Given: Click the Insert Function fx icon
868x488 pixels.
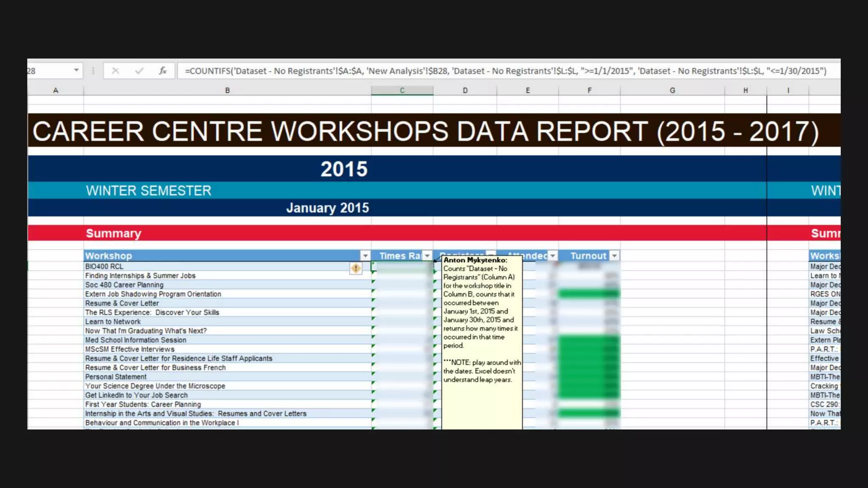Looking at the screenshot, I should [163, 71].
